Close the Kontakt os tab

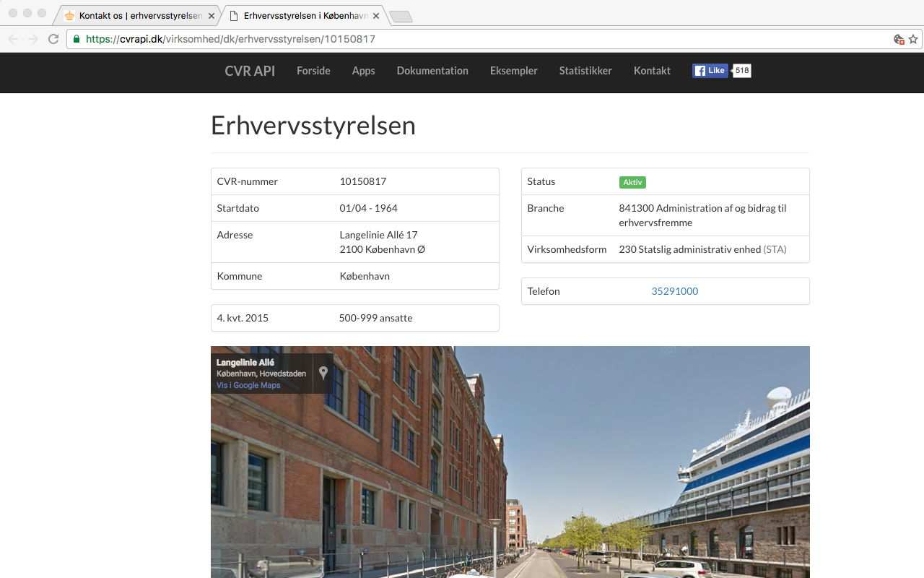(x=212, y=15)
